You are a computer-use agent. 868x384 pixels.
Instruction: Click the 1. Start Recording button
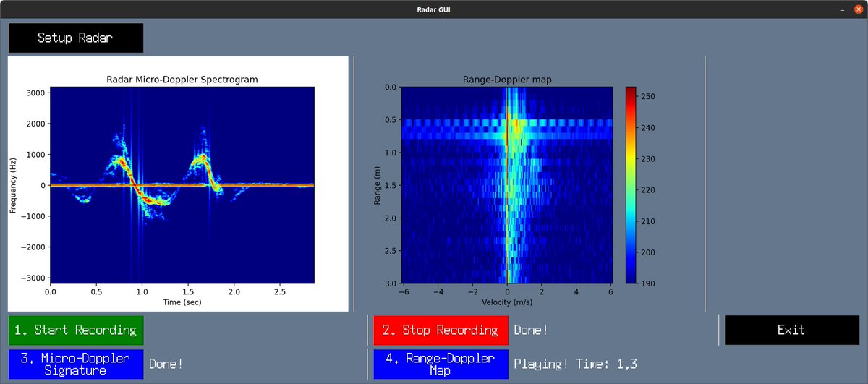tap(76, 330)
